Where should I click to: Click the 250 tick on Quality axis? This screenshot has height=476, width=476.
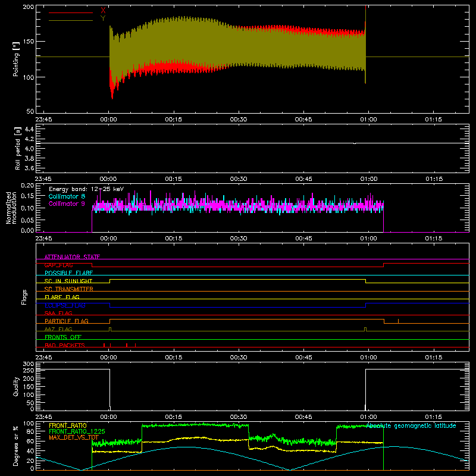click(28, 371)
